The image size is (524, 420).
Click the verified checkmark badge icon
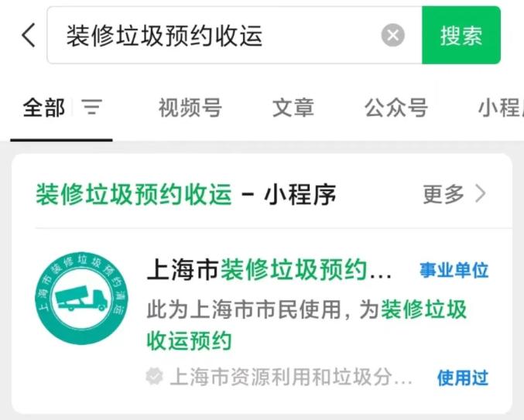[154, 376]
